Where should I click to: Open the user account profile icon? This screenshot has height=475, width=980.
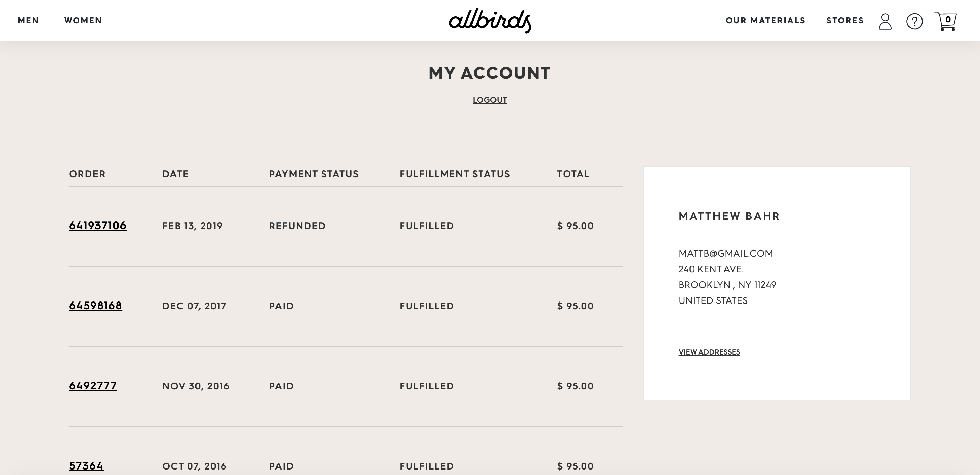[x=885, y=21]
